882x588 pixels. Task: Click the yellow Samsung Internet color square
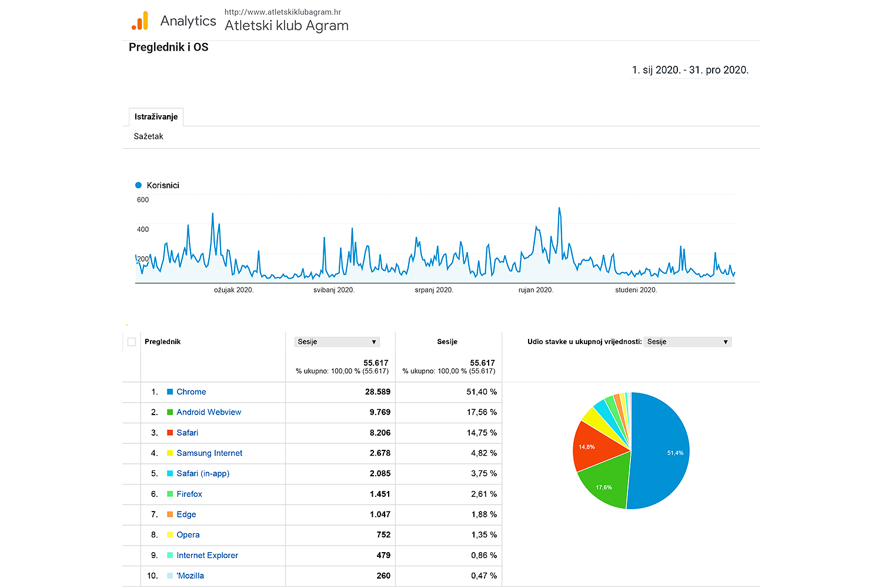pyautogui.click(x=170, y=453)
